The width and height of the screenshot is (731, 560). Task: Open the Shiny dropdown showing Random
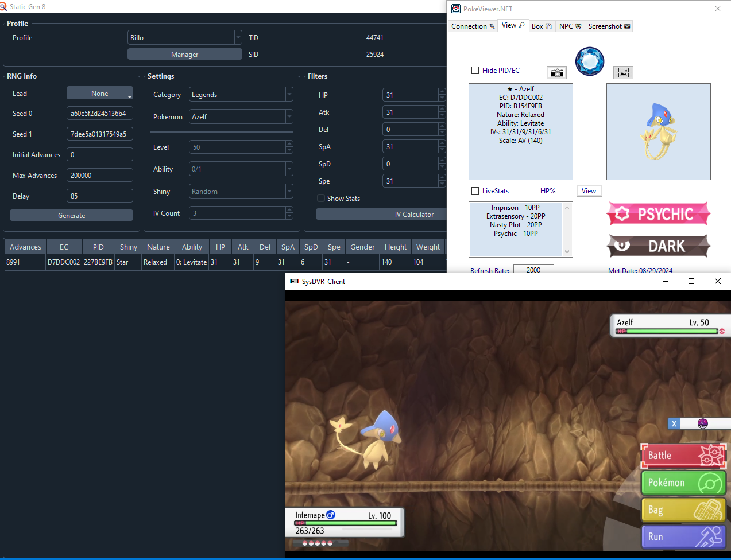pyautogui.click(x=241, y=191)
